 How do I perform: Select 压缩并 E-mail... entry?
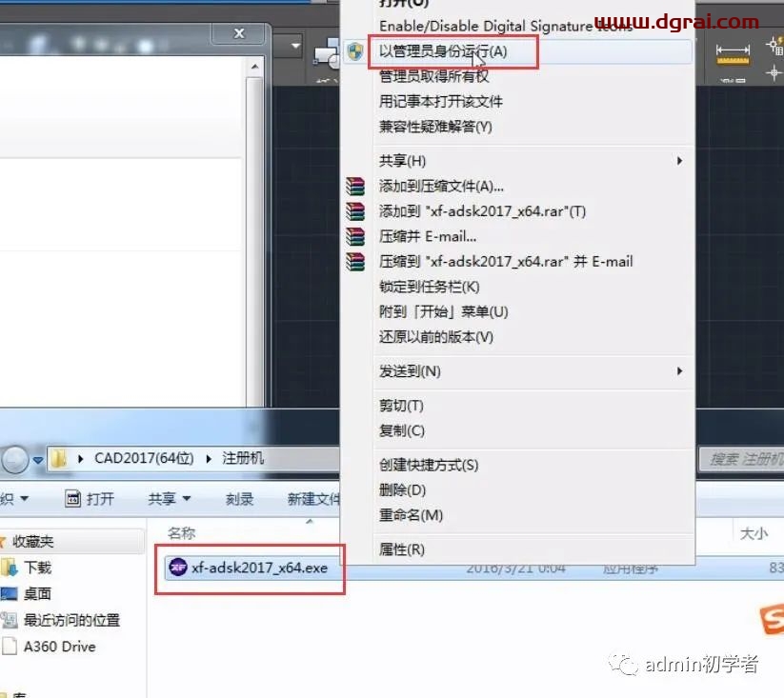coord(427,236)
